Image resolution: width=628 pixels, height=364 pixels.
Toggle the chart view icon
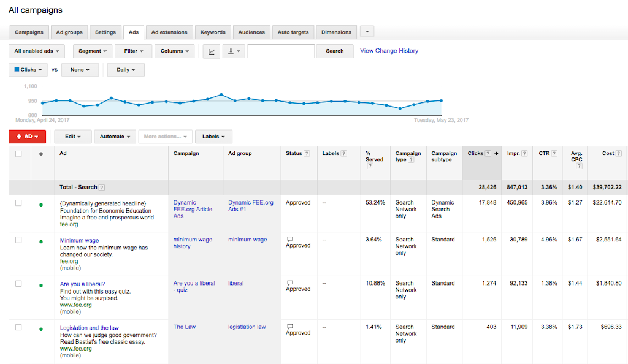pyautogui.click(x=211, y=51)
